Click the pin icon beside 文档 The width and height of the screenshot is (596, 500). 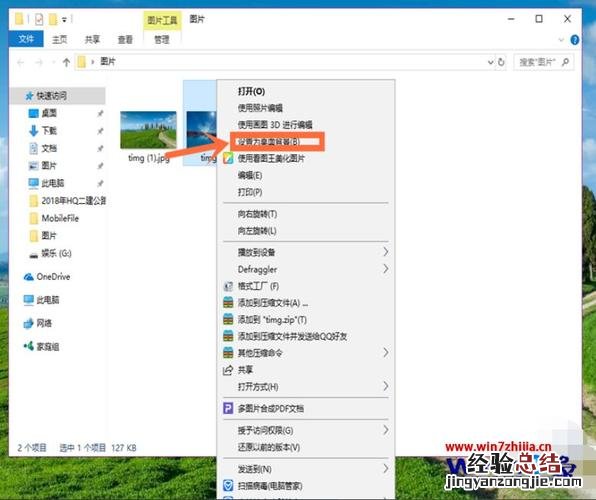100,148
